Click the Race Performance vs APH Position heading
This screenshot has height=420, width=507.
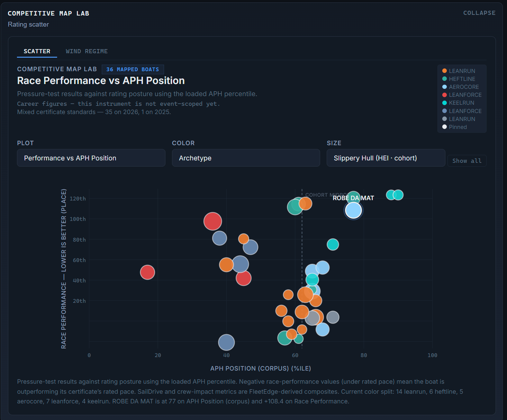tap(101, 81)
